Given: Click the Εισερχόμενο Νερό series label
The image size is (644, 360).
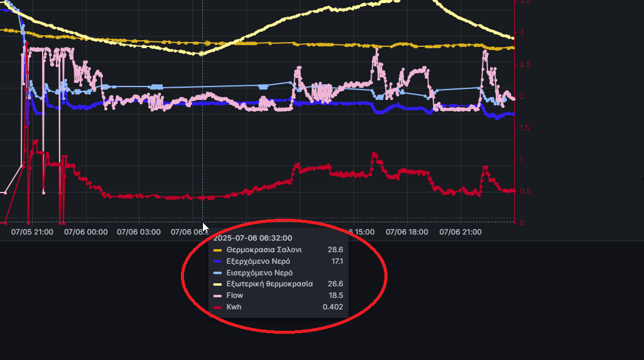Looking at the screenshot, I should point(260,272).
